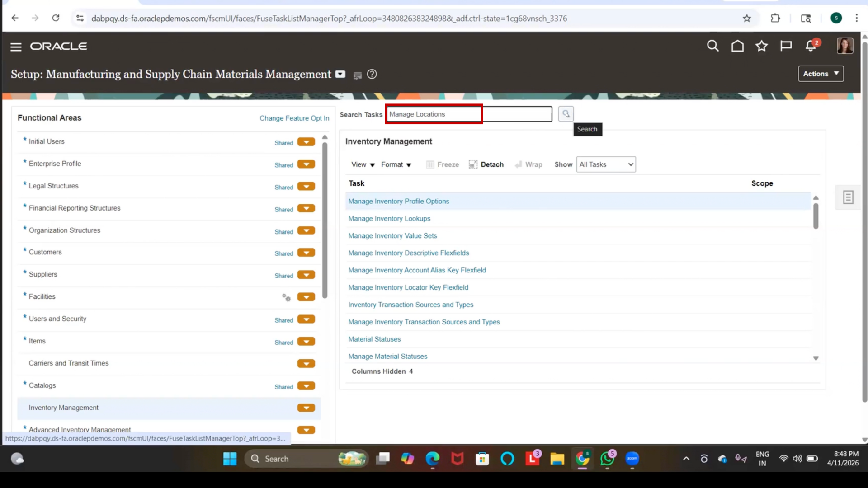Click the Facilities scope gears icon

pos(286,297)
